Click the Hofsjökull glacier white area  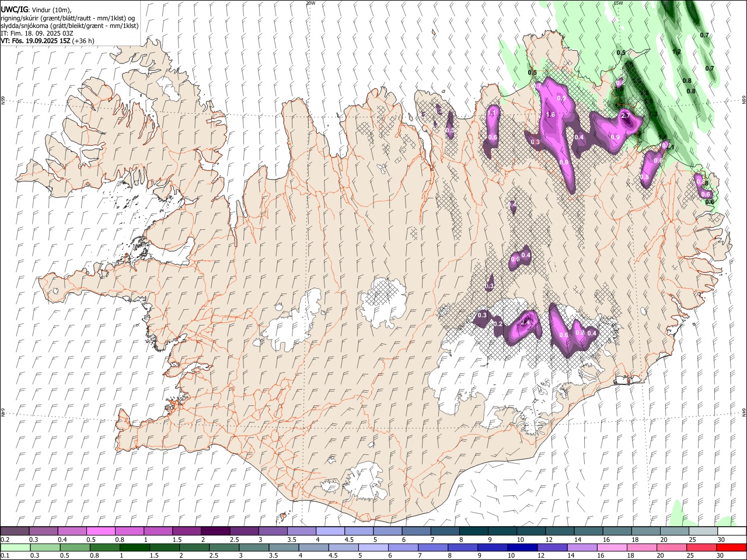point(383,302)
